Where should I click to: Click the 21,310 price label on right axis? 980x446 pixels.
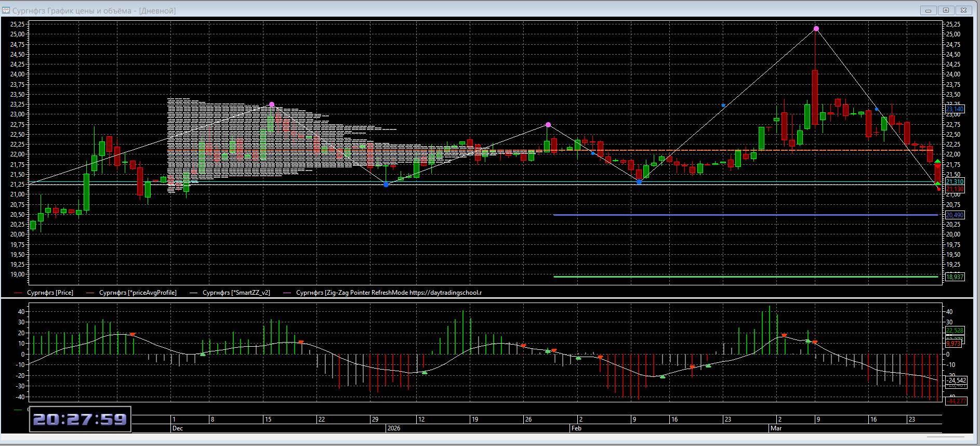coord(955,182)
